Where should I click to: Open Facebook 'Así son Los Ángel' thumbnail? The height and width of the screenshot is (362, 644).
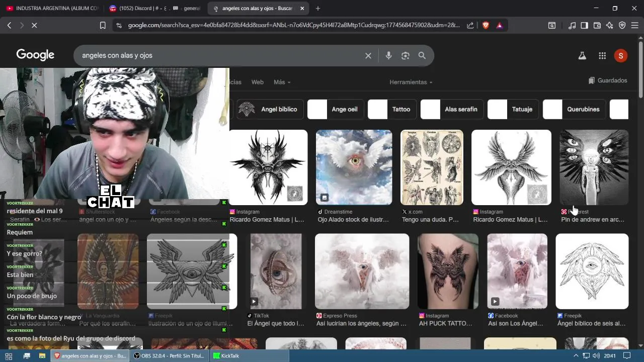point(517,271)
